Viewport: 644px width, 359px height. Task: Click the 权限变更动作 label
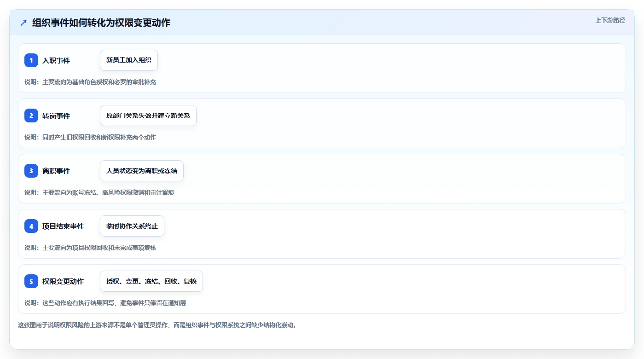tap(63, 282)
